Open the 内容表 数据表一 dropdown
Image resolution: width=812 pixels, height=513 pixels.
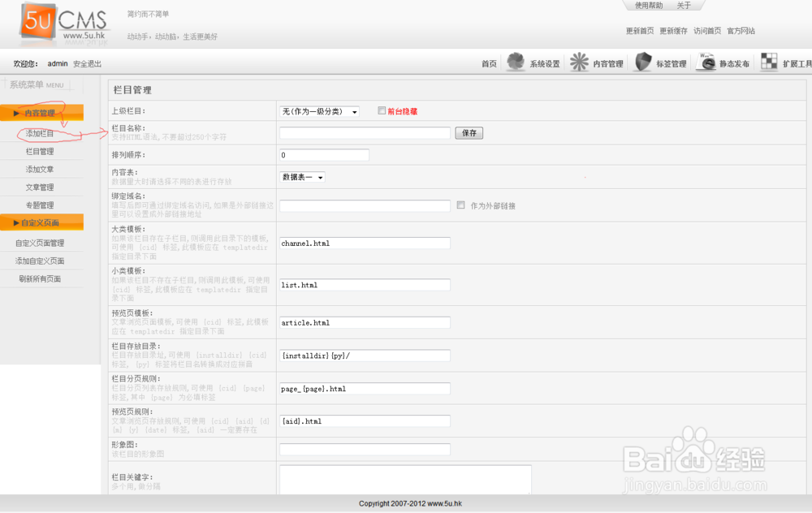pos(302,177)
